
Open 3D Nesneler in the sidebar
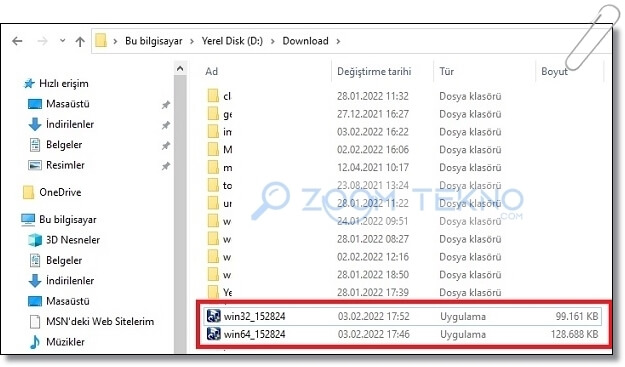click(x=73, y=240)
